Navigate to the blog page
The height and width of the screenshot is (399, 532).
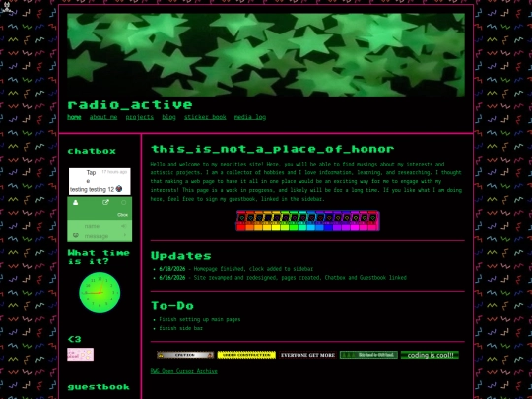point(168,117)
